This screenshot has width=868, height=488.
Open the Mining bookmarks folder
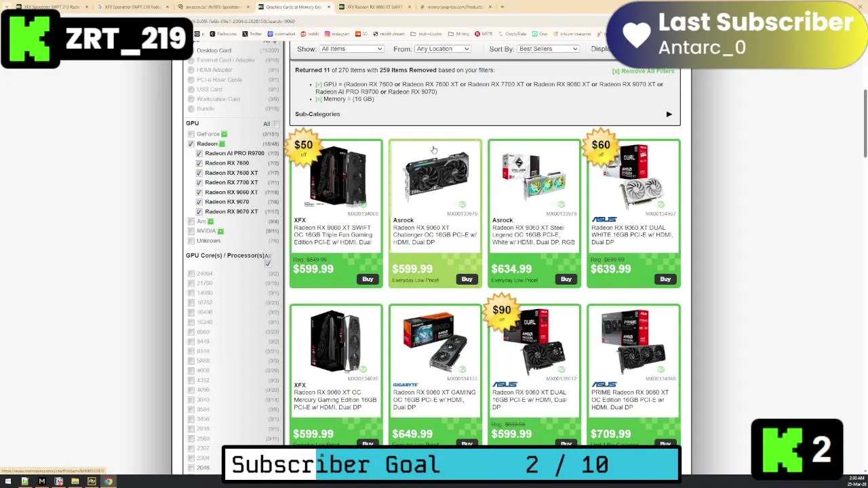click(458, 34)
